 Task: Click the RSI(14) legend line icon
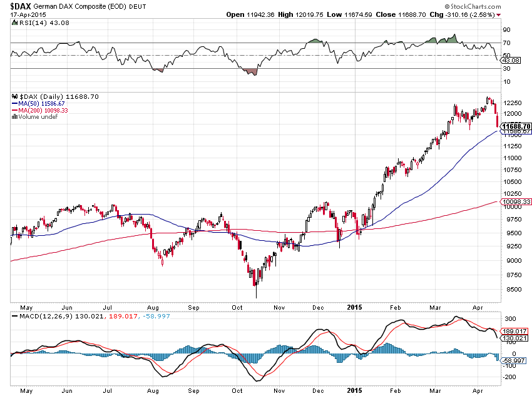[x=14, y=23]
